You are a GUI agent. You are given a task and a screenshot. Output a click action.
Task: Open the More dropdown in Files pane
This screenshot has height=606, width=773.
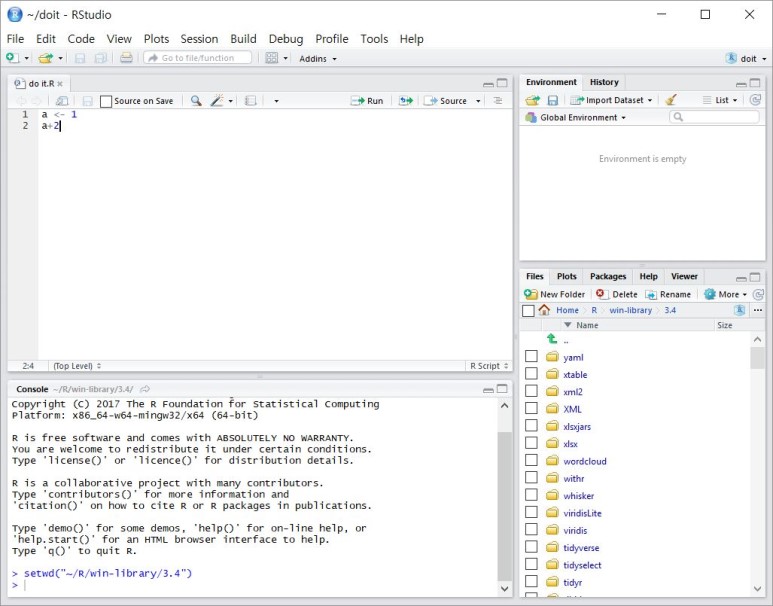tap(725, 294)
